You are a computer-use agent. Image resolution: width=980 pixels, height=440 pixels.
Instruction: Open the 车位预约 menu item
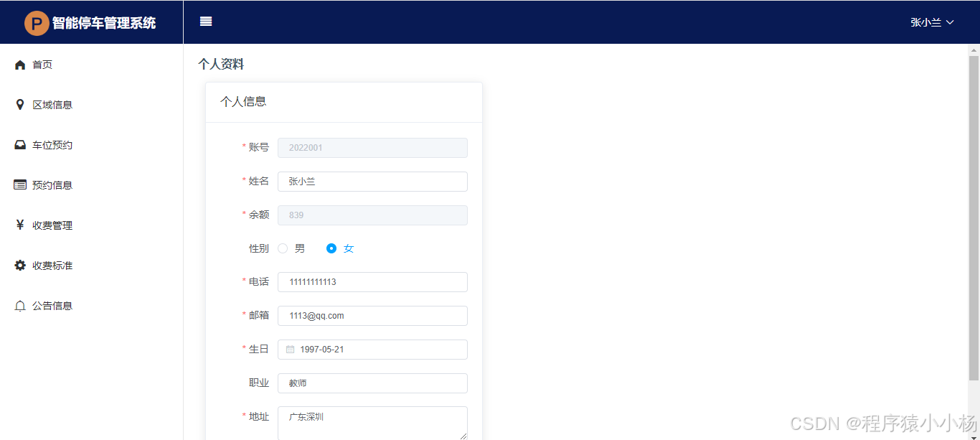[91, 145]
